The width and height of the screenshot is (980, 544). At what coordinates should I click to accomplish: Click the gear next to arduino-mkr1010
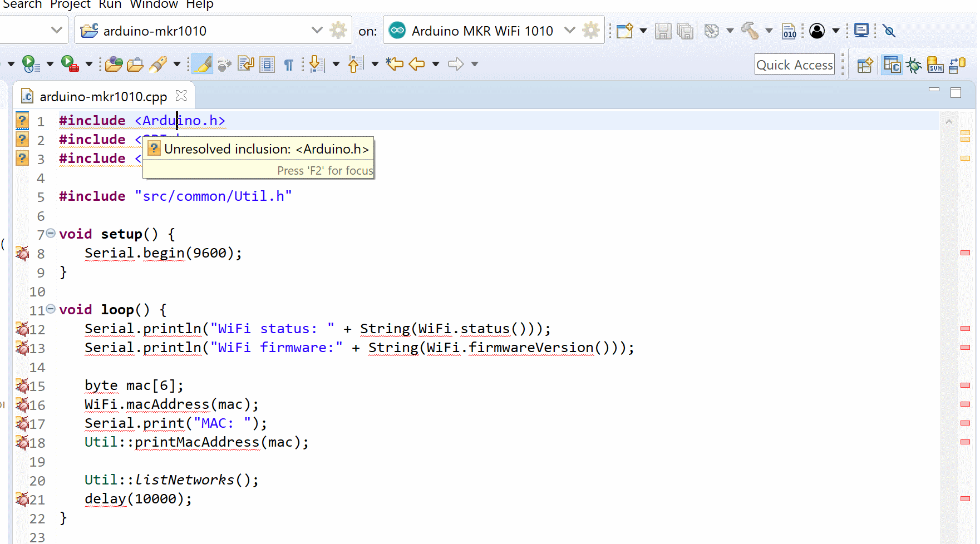tap(338, 30)
